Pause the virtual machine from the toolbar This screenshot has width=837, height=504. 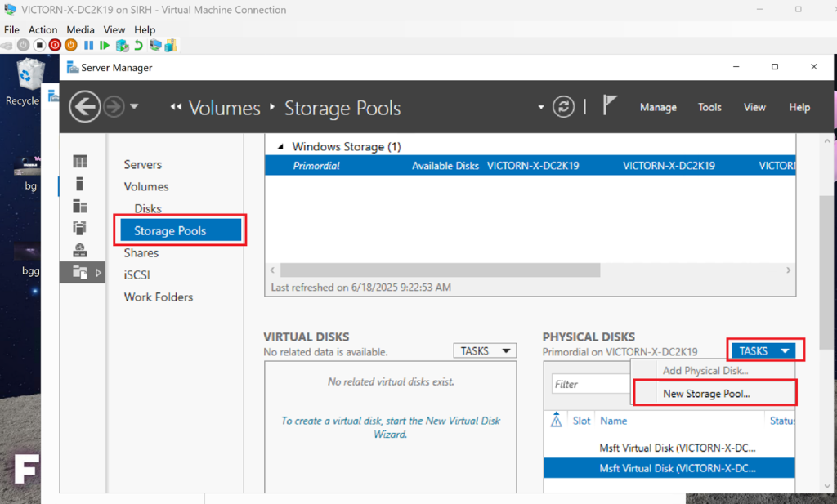click(x=89, y=45)
